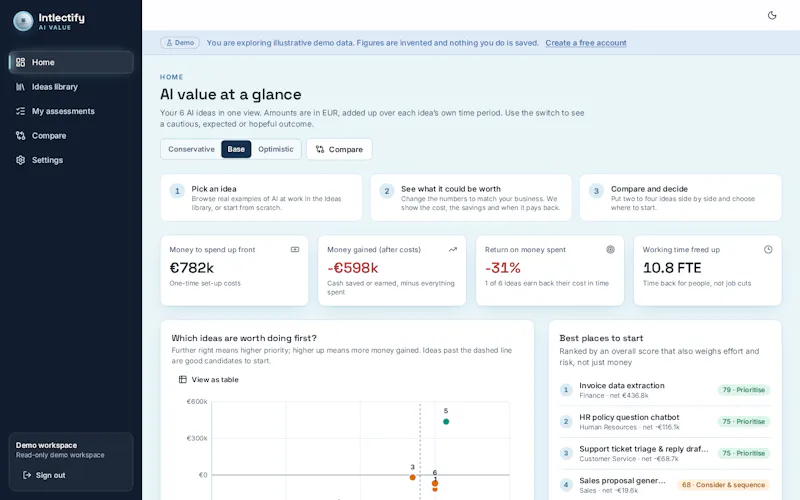Click the Ideas library books icon
The image size is (800, 500).
click(x=20, y=87)
